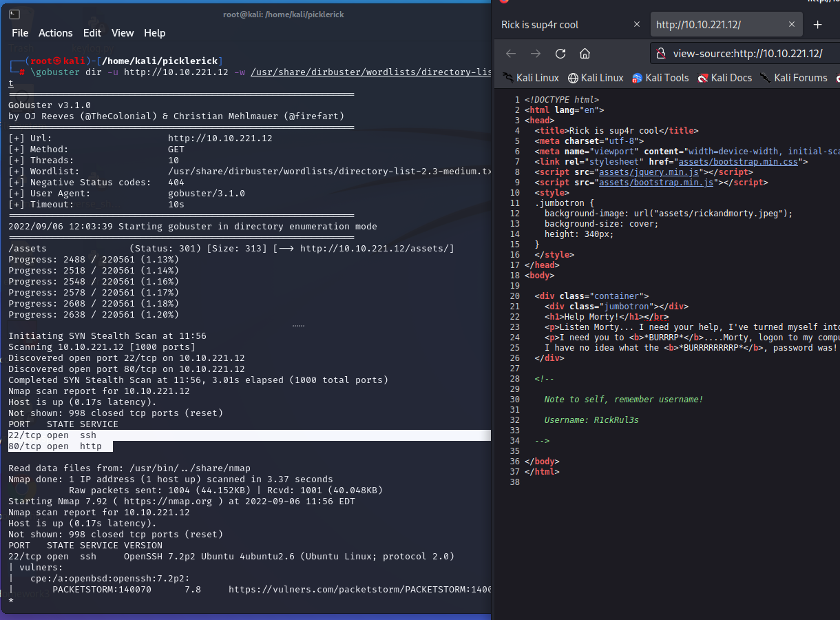
Task: Click the browser back arrow
Action: point(510,54)
